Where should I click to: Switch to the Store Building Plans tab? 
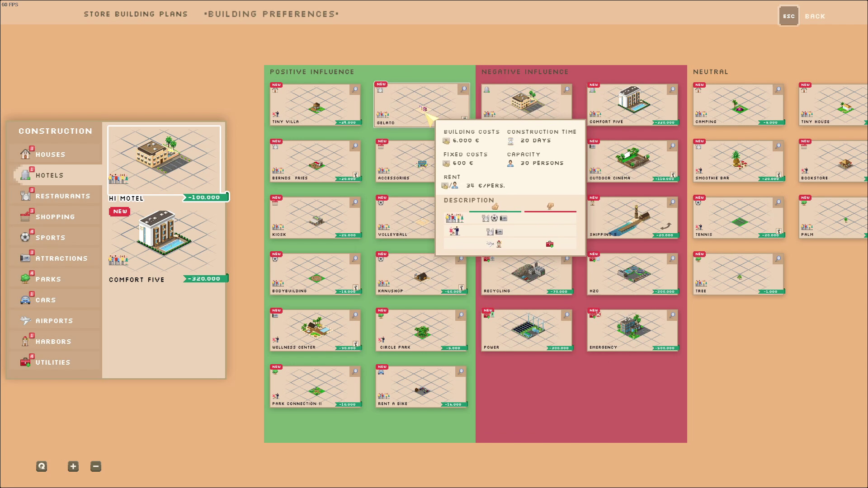point(135,14)
